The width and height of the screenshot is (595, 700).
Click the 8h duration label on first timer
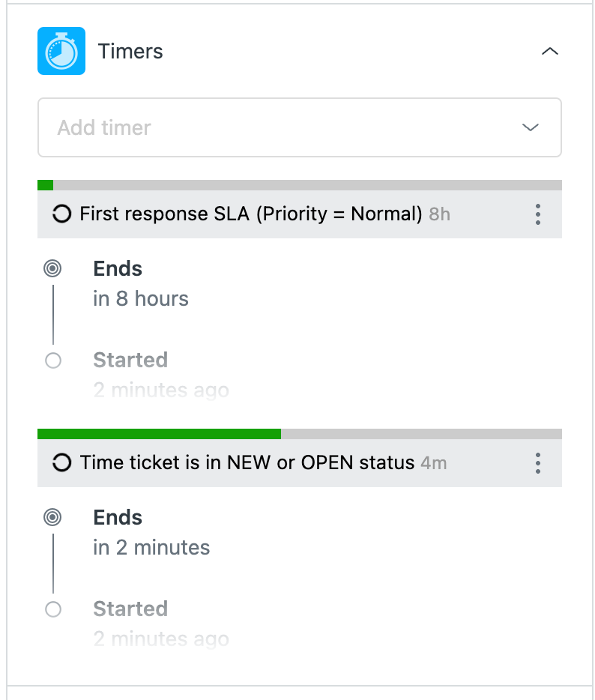click(x=440, y=215)
